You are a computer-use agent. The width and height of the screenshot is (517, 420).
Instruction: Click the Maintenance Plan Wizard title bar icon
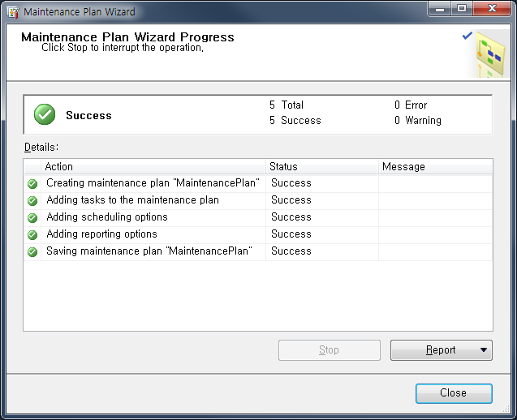[x=13, y=12]
